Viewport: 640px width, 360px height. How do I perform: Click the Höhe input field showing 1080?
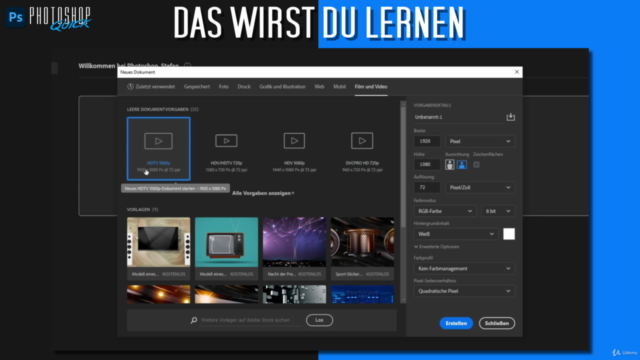coord(427,164)
